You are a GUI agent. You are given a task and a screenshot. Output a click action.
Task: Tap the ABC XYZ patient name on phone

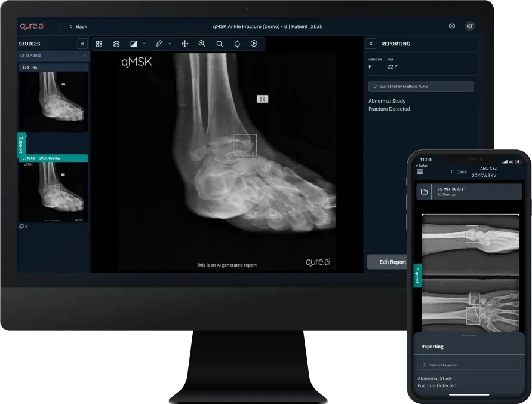tap(488, 168)
